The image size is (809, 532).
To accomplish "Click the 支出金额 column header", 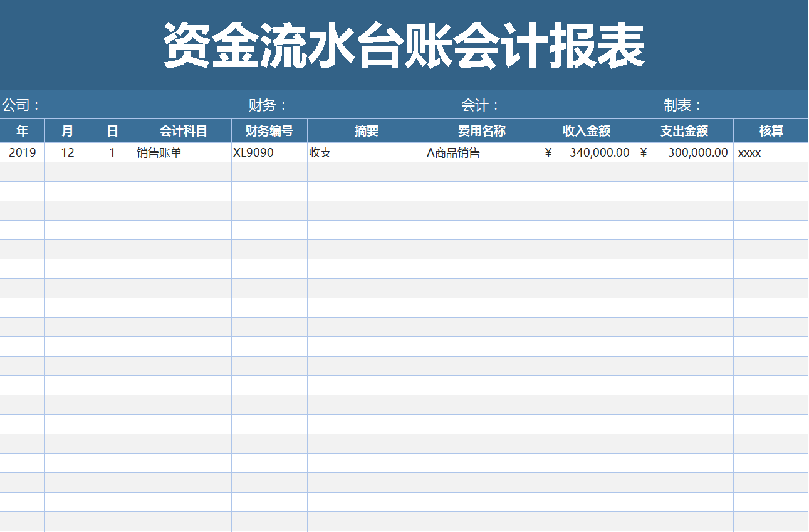I will point(684,131).
